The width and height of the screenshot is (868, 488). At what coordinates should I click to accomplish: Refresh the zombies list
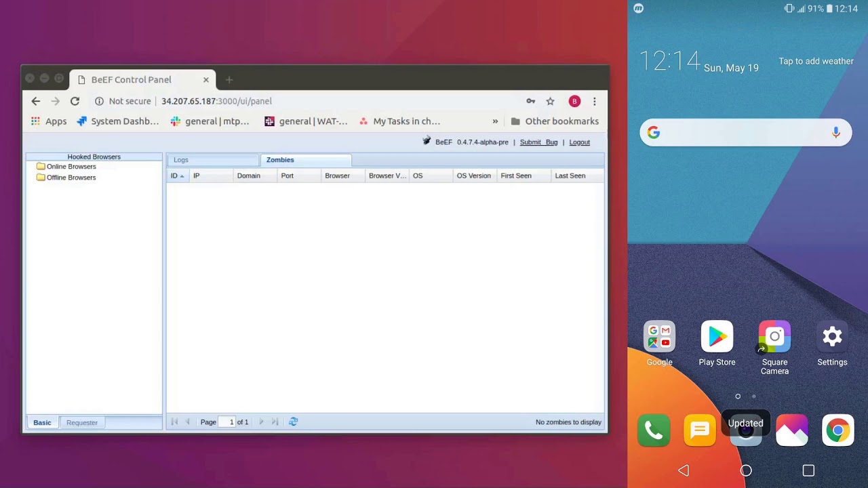(294, 422)
